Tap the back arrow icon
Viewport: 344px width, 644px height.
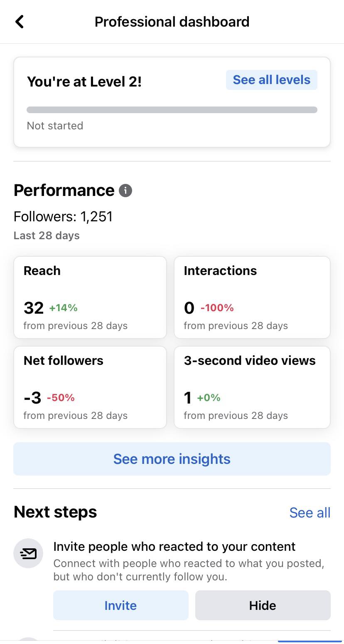pos(20,22)
